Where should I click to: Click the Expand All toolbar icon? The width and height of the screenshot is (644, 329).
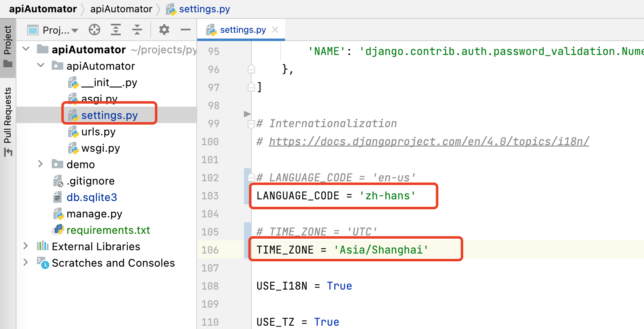pyautogui.click(x=116, y=30)
